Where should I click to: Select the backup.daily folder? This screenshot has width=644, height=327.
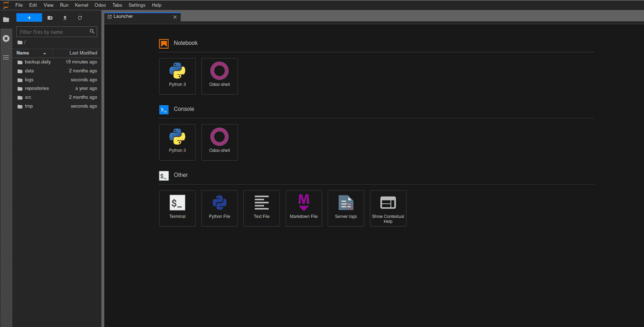(x=57, y=62)
